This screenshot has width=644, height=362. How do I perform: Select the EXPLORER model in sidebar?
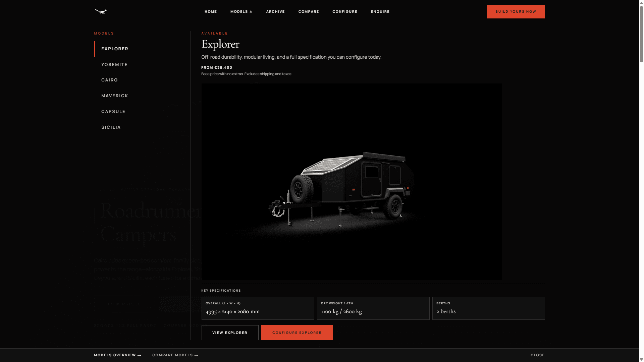pos(114,49)
